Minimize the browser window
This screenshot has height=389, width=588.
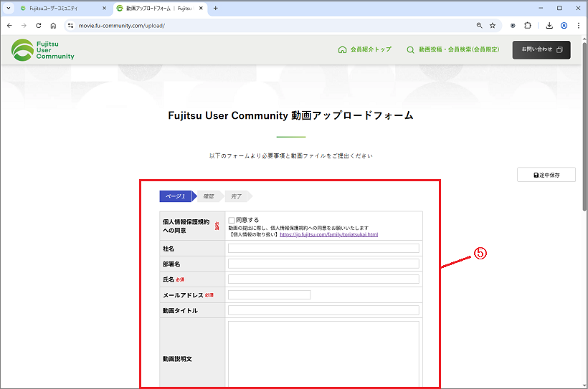[x=541, y=8]
